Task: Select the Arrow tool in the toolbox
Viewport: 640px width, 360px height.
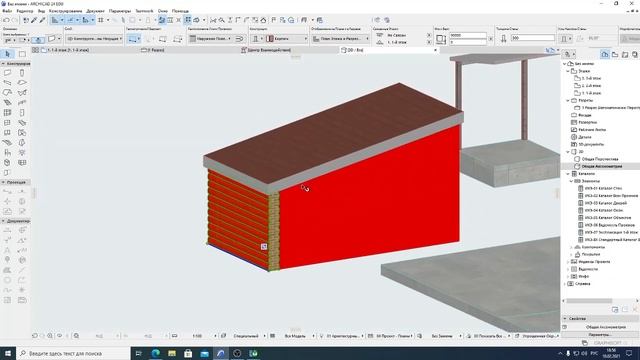Action: (7, 54)
